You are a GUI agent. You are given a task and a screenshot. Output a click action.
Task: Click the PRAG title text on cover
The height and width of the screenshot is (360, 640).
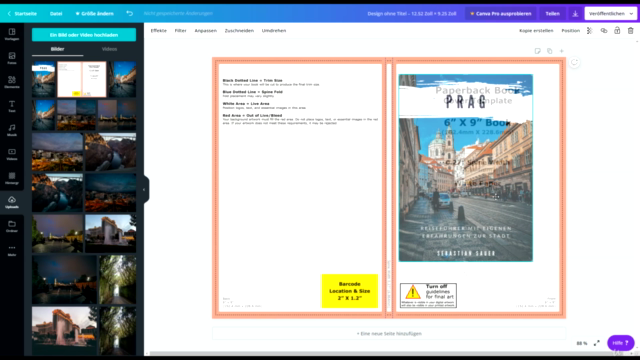(x=466, y=102)
